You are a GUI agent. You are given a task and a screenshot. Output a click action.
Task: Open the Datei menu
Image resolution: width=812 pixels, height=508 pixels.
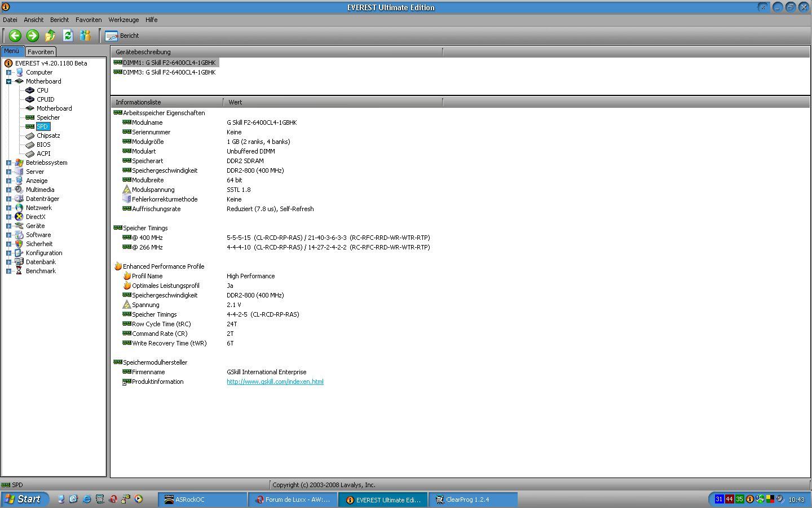(10, 20)
